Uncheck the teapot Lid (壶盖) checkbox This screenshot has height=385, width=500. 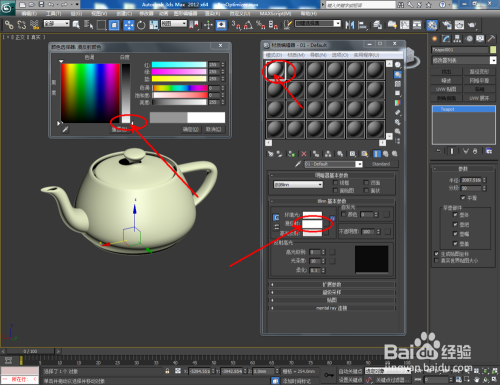coord(455,244)
